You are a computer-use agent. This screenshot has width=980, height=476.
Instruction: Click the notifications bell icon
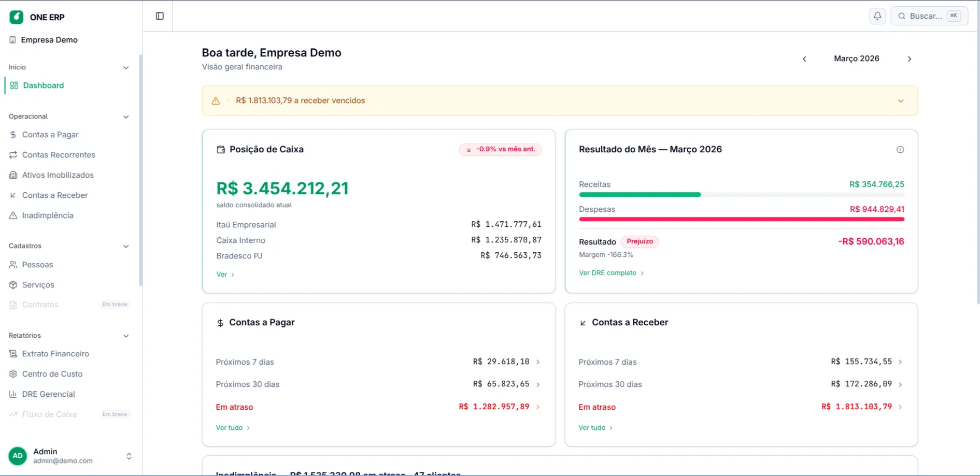(877, 16)
